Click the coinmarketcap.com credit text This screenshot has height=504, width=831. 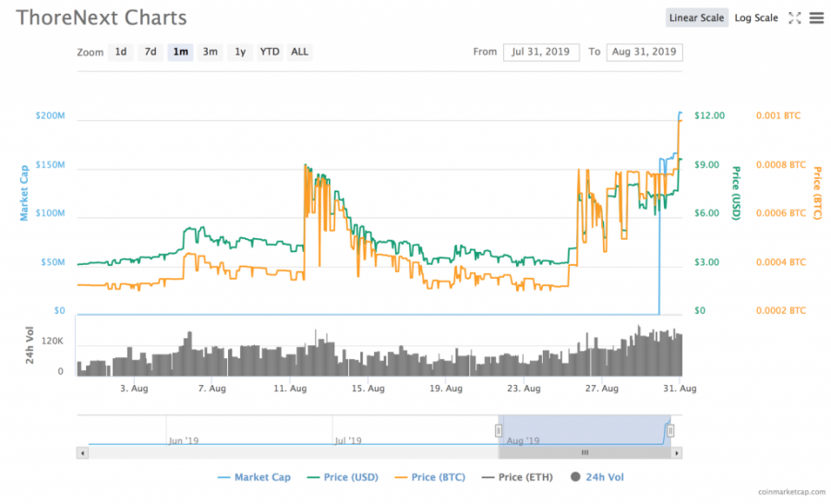(791, 492)
